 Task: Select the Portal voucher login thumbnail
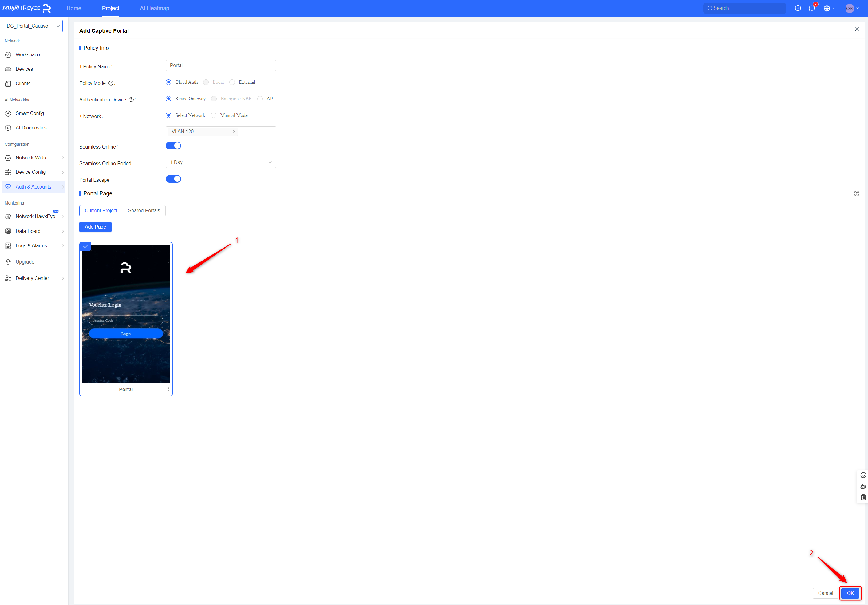126,314
